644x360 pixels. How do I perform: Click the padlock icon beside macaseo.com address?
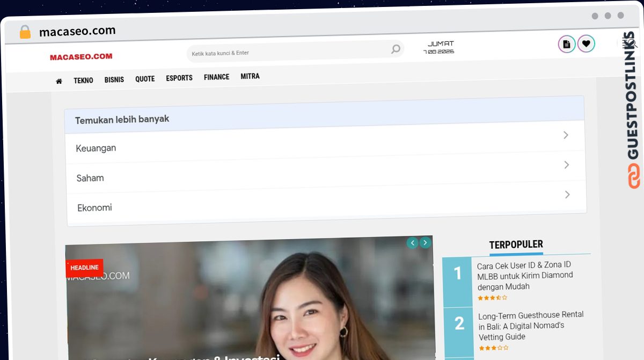pos(25,32)
